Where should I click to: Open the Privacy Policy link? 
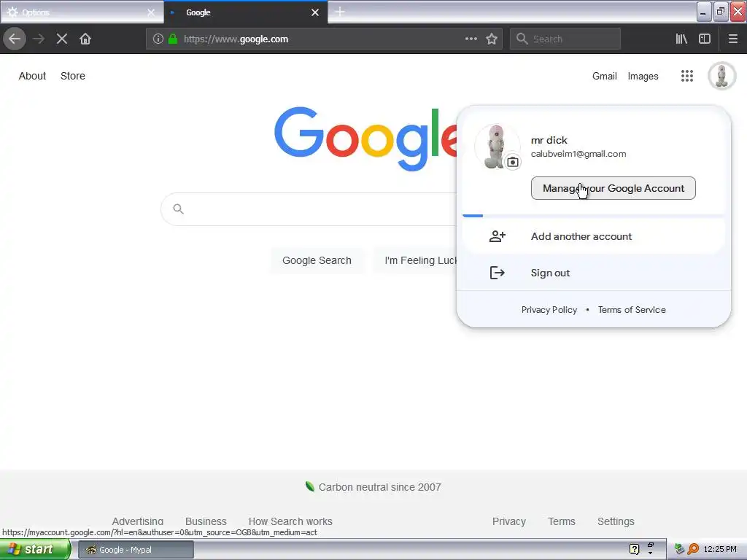pos(549,309)
